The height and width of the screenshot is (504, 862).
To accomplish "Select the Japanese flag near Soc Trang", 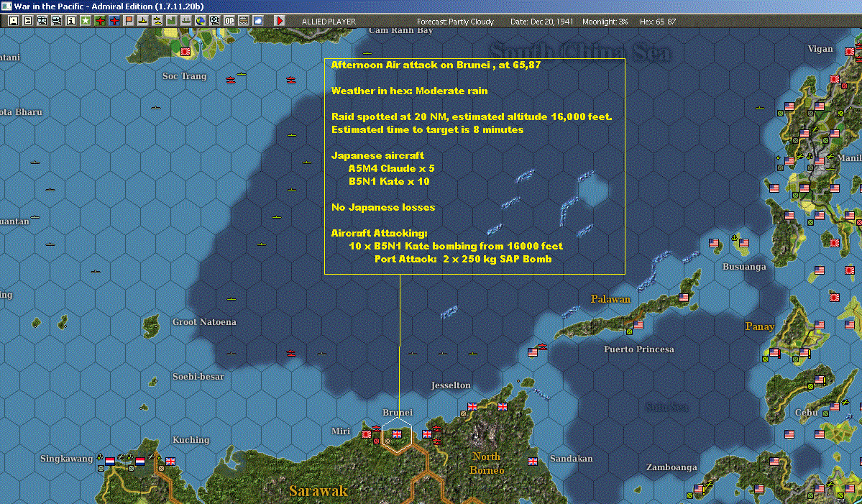I will (x=185, y=52).
